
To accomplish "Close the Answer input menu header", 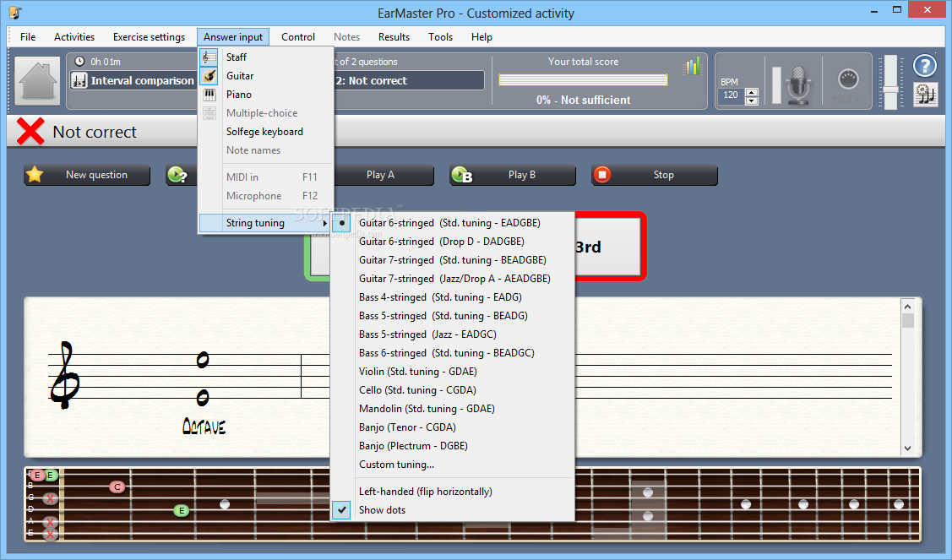I will click(x=233, y=37).
